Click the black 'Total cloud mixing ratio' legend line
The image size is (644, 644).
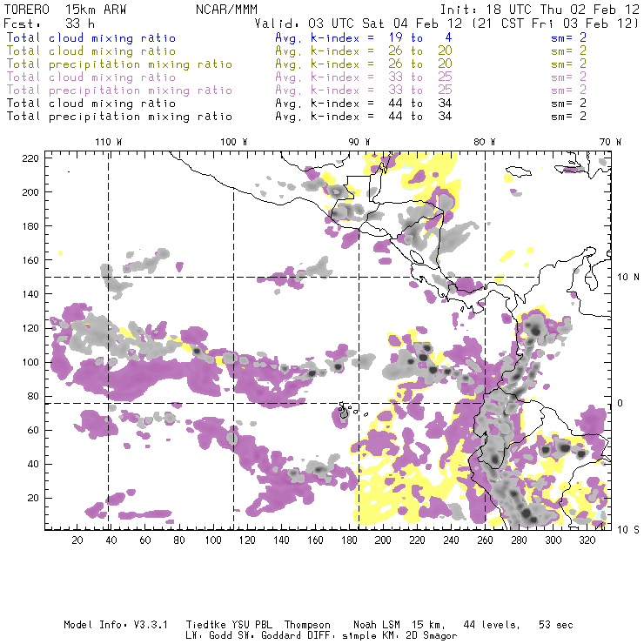point(91,104)
